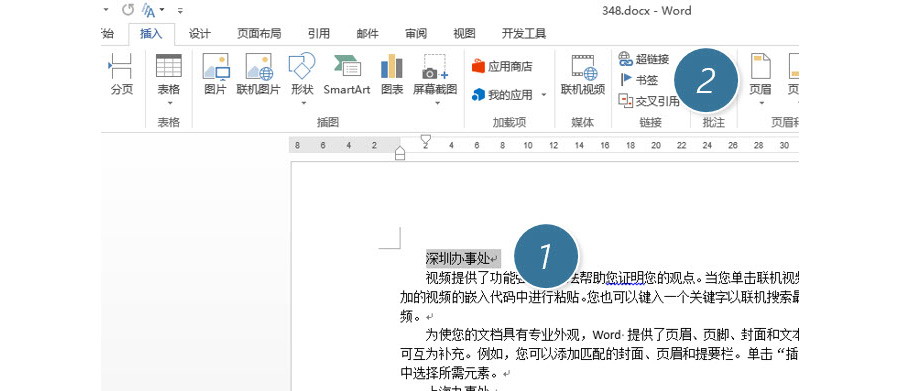Viewport: 900px width, 391px height.
Task: Click the horizontal ruler at mark 16
Action: coord(604,146)
